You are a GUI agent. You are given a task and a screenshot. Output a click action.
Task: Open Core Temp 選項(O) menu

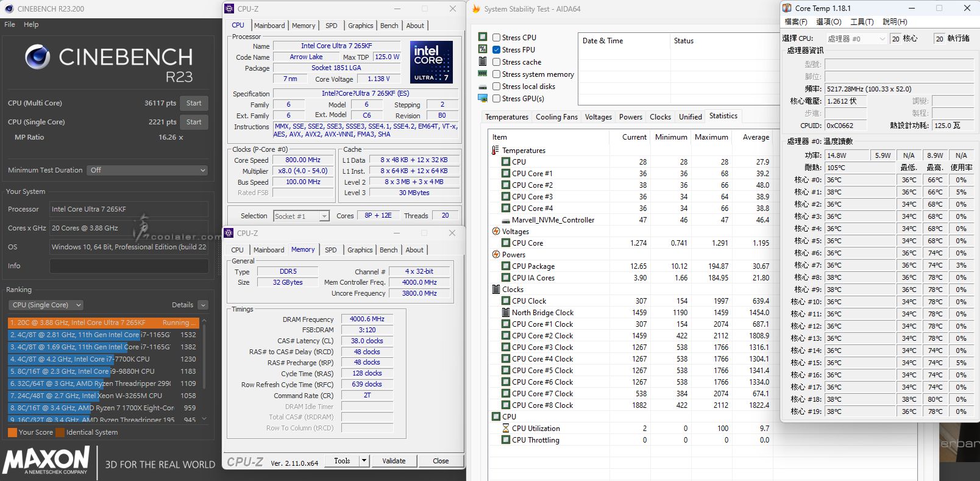(828, 22)
